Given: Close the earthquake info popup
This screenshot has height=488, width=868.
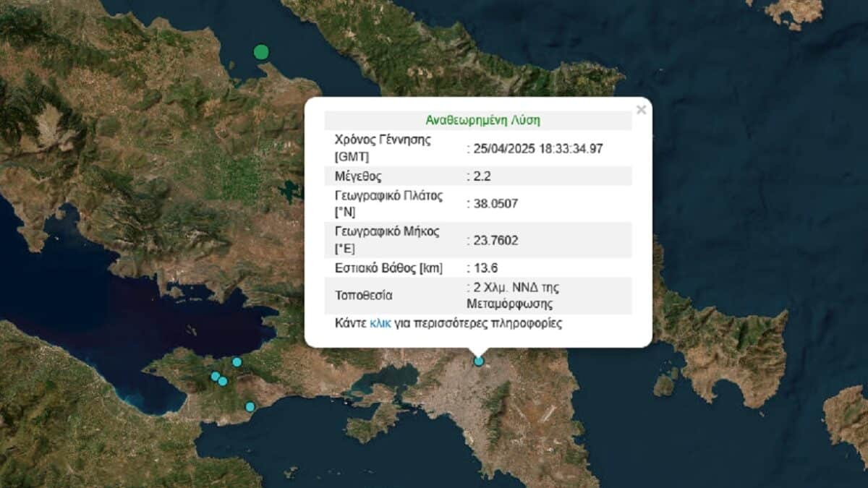Looking at the screenshot, I should [640, 110].
